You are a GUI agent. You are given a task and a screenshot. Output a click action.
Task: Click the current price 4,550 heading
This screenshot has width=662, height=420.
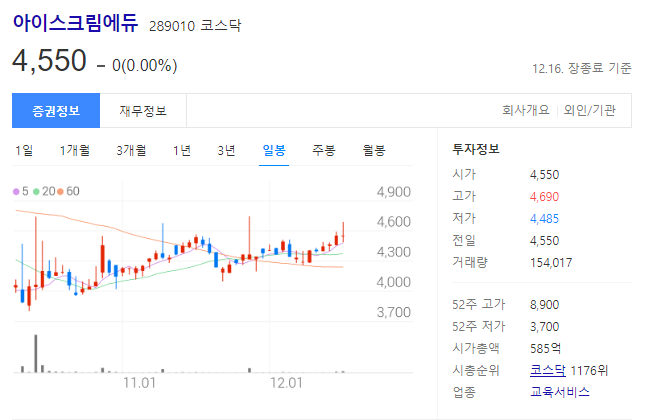pos(49,61)
